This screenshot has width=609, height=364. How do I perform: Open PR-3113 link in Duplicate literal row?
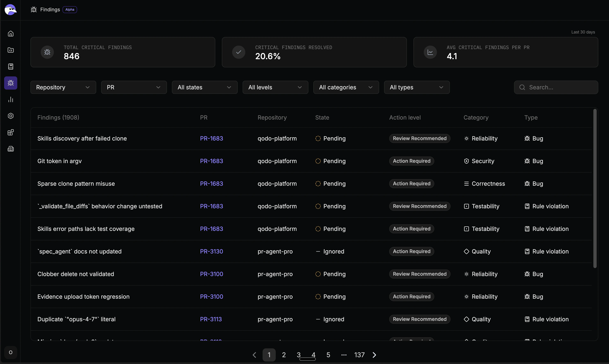point(211,319)
